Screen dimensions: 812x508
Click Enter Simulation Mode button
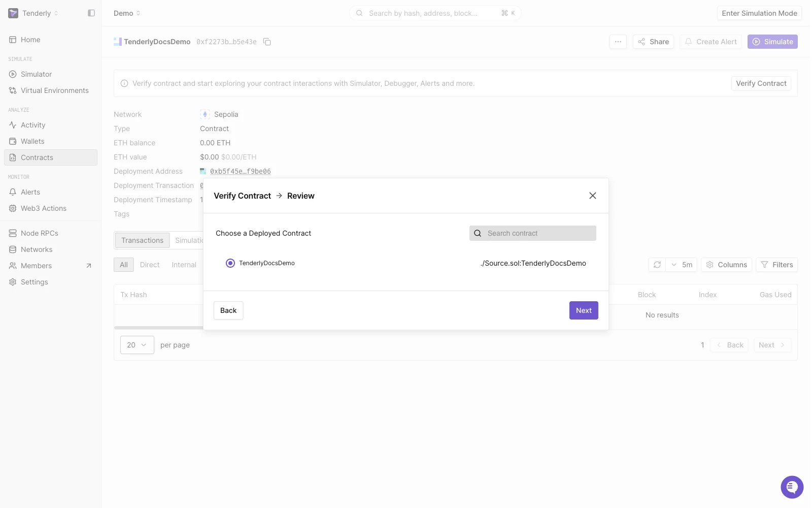pyautogui.click(x=759, y=13)
